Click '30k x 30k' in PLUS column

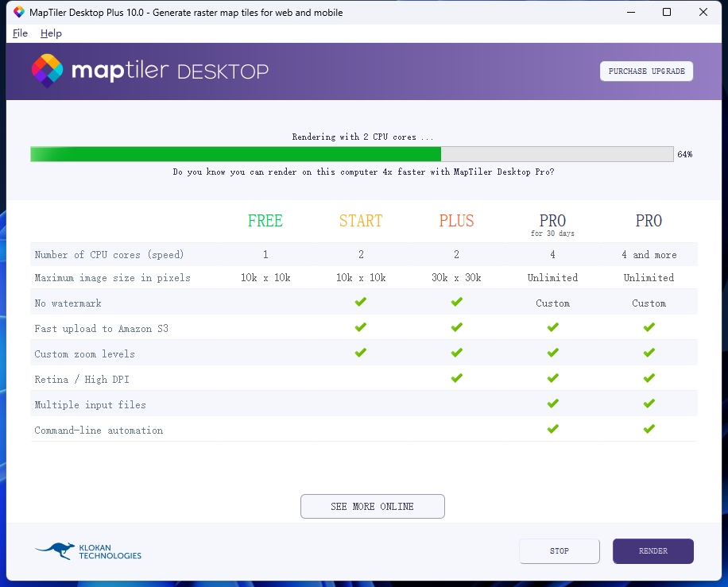pyautogui.click(x=456, y=277)
